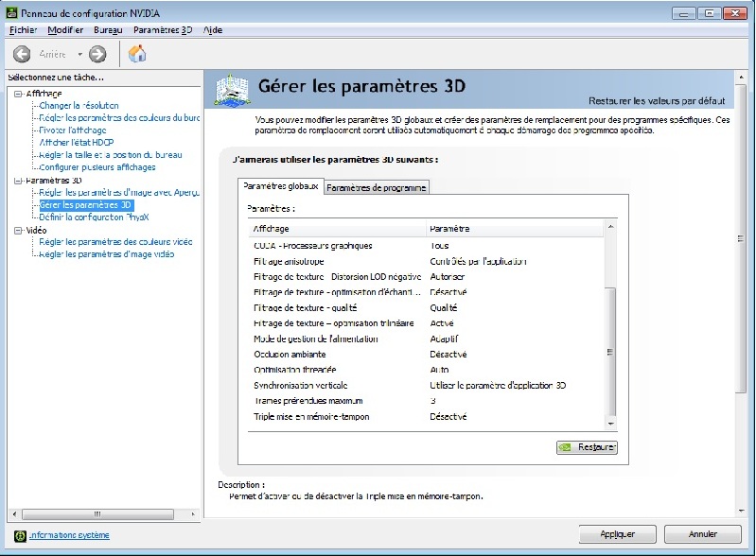Click the Appliquer button
The image size is (756, 556).
point(618,534)
